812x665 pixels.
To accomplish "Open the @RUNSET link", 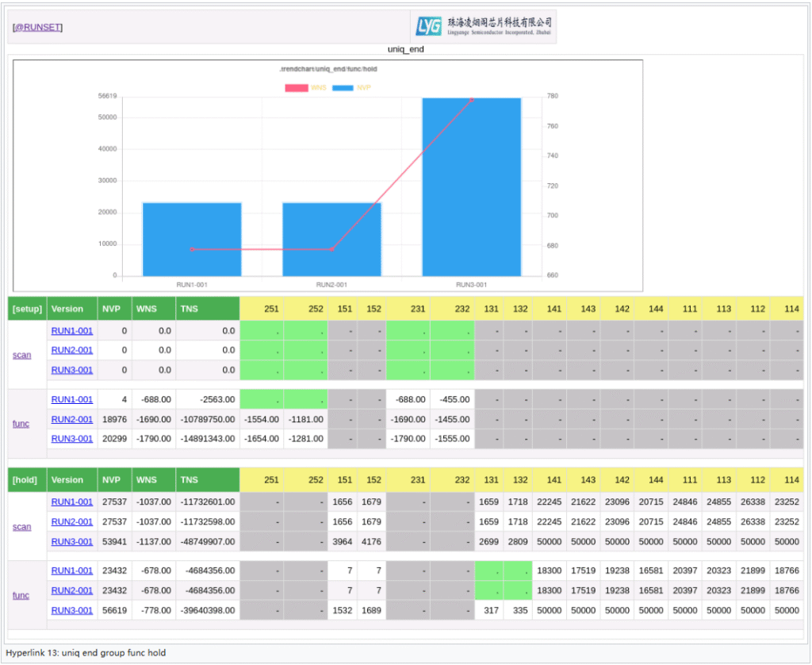I will pos(37,28).
